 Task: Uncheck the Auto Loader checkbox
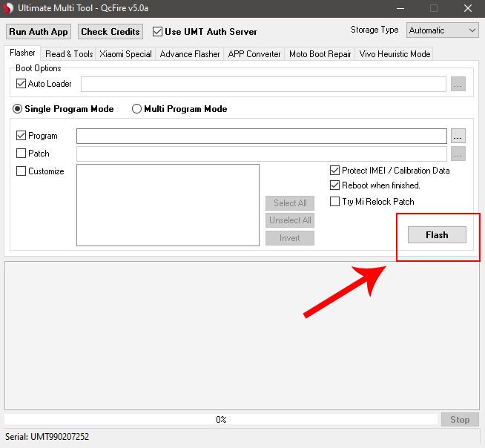21,84
